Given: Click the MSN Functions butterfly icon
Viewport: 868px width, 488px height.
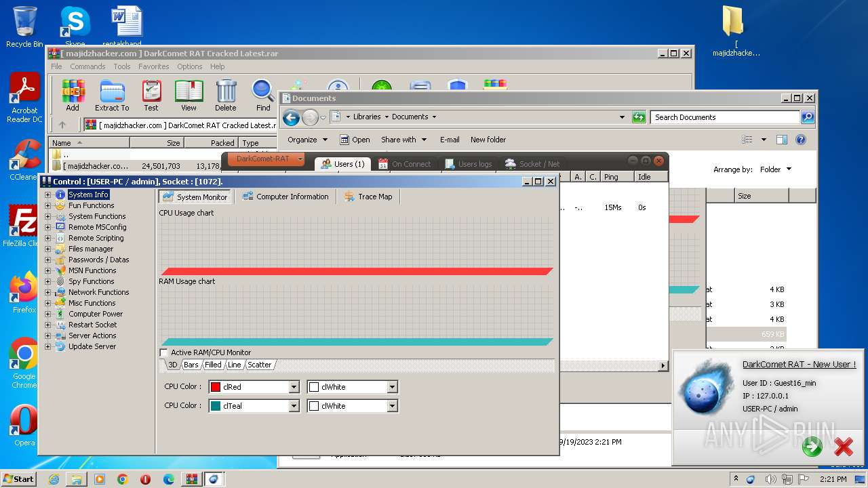Looking at the screenshot, I should click(x=60, y=270).
